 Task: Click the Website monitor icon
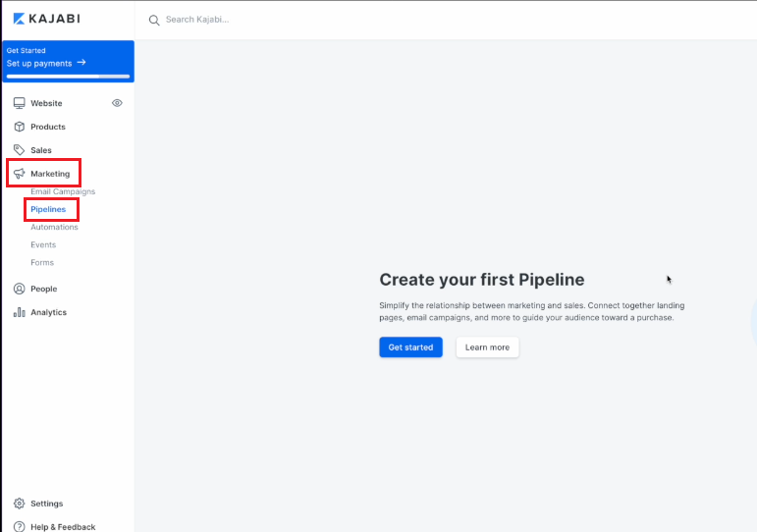tap(20, 103)
